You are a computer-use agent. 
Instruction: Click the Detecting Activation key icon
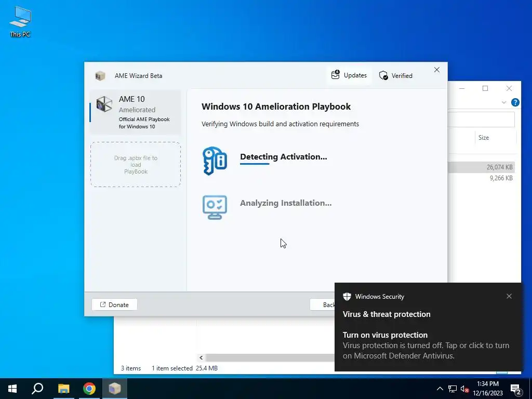tap(215, 161)
